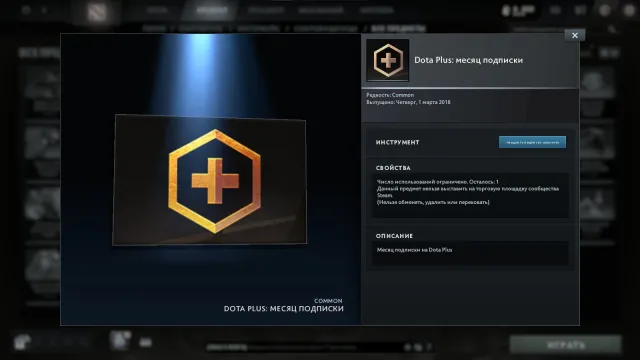Start a match with the green ИГРАТЬ button
Image resolution: width=640 pixels, height=360 pixels.
click(566, 345)
